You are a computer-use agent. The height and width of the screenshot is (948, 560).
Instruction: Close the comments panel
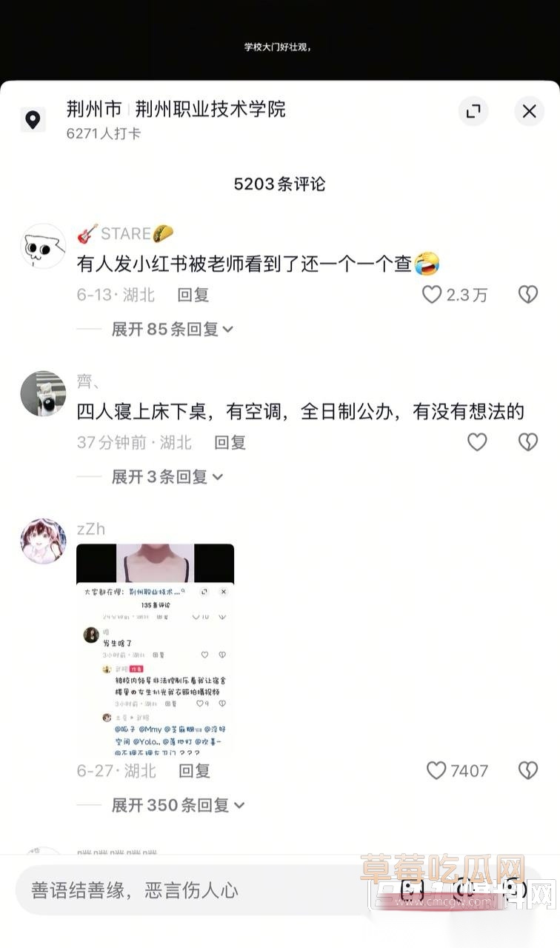coord(529,112)
